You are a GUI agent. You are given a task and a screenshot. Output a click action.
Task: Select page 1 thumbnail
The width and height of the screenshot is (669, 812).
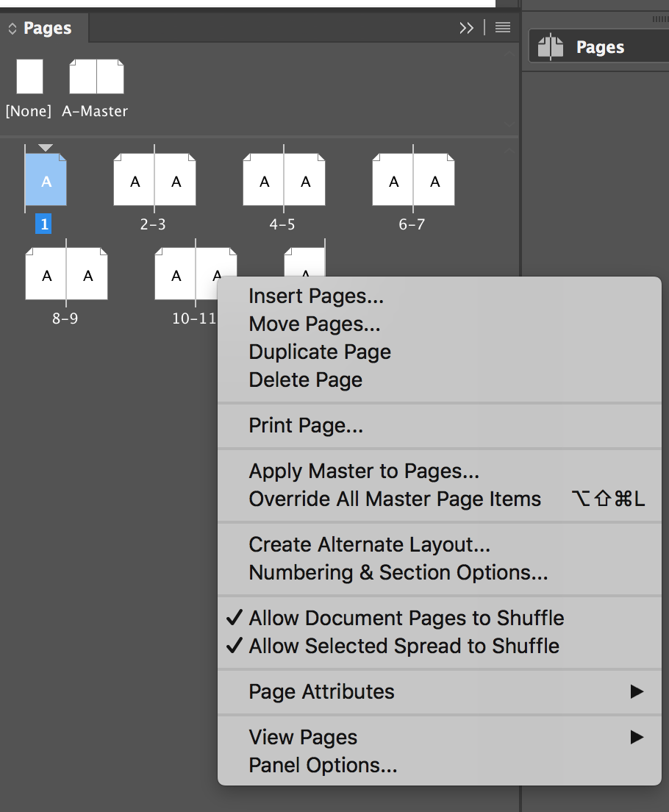pyautogui.click(x=46, y=181)
